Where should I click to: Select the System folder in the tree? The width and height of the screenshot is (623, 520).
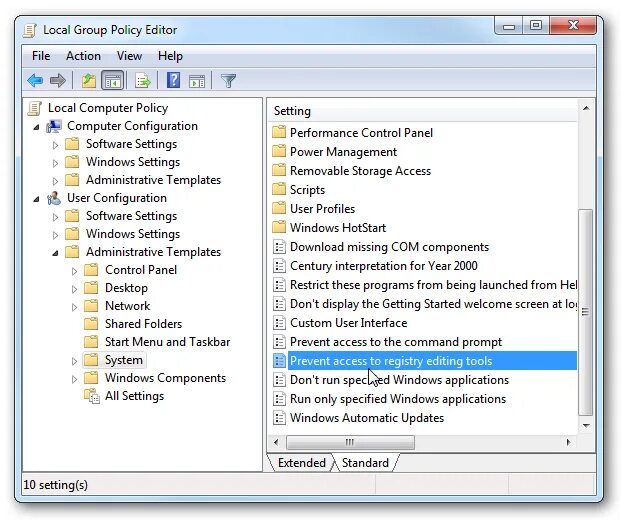pyautogui.click(x=124, y=360)
